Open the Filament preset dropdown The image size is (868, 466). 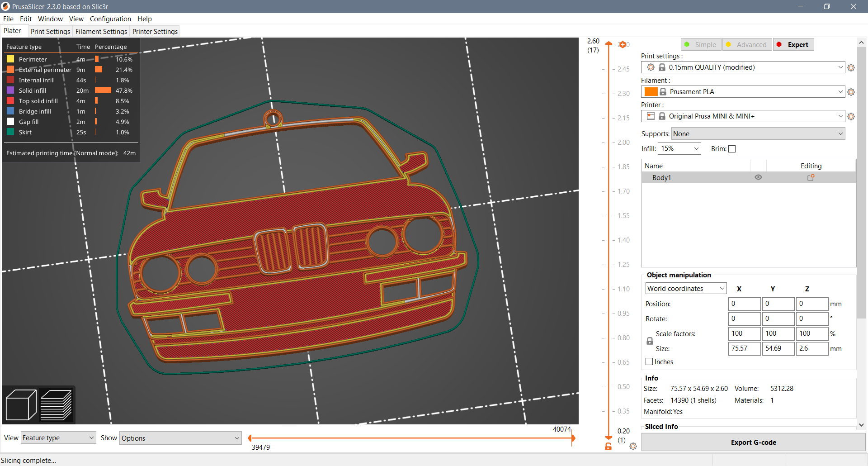click(x=743, y=92)
